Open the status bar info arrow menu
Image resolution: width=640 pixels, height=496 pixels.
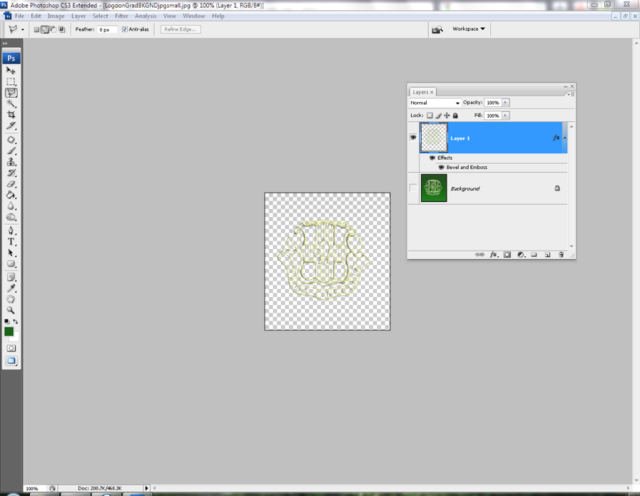pos(147,488)
